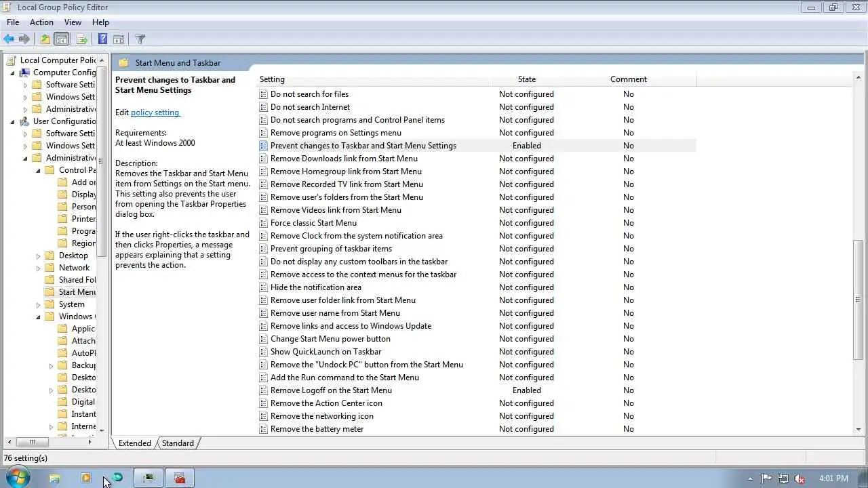Click the Forward arrow toolbar icon

coord(24,39)
